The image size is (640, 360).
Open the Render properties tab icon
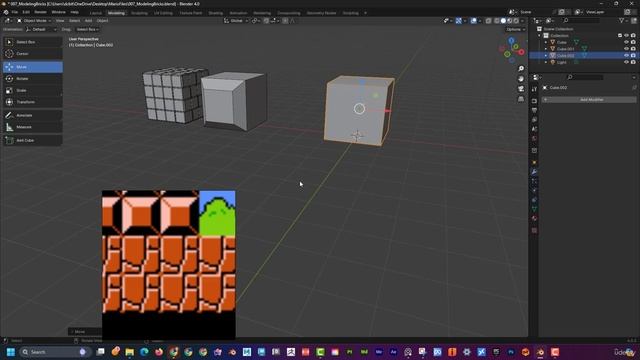click(x=534, y=101)
